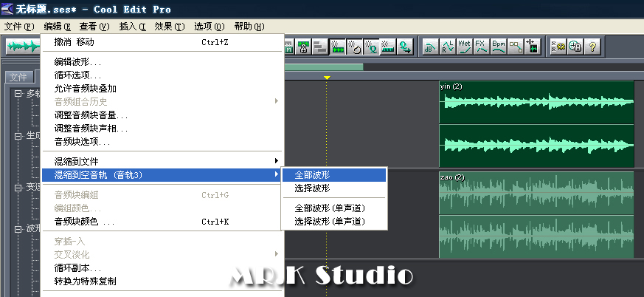Image resolution: width=644 pixels, height=297 pixels.
Task: Open the 帮助(H) menu
Action: point(249,27)
